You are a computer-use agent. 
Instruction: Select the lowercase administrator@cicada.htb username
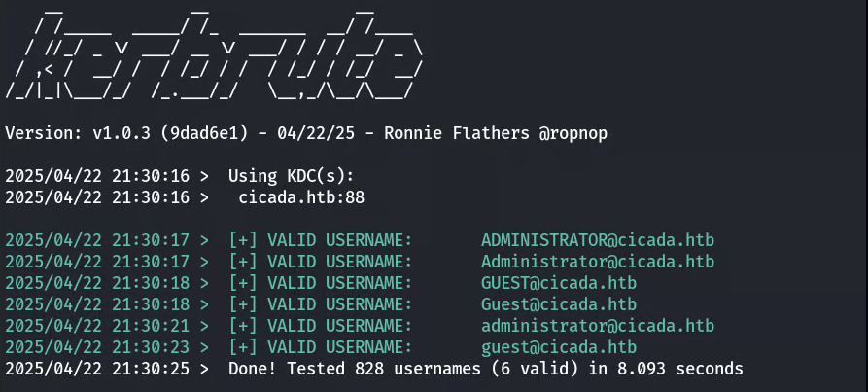[x=598, y=325]
